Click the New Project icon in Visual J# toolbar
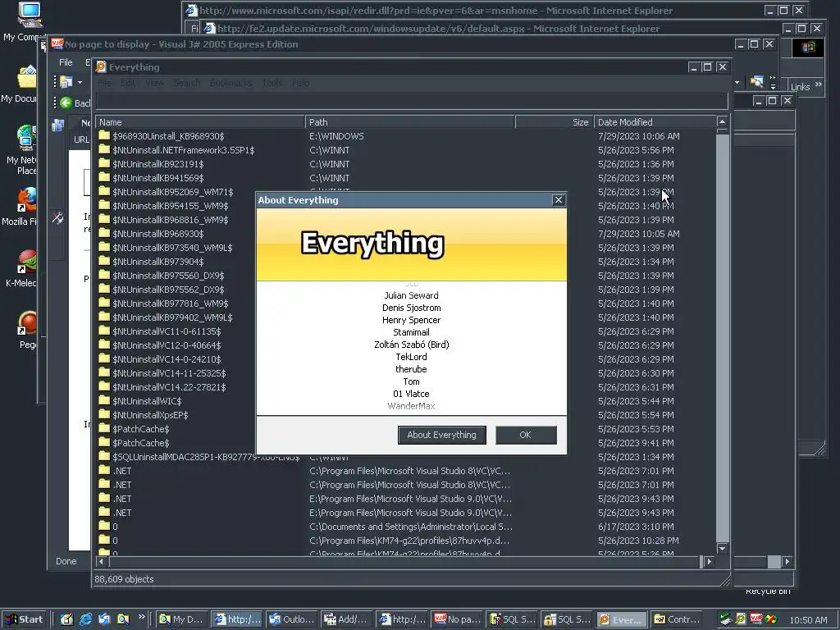Screen dimensions: 840x630 point(66,82)
